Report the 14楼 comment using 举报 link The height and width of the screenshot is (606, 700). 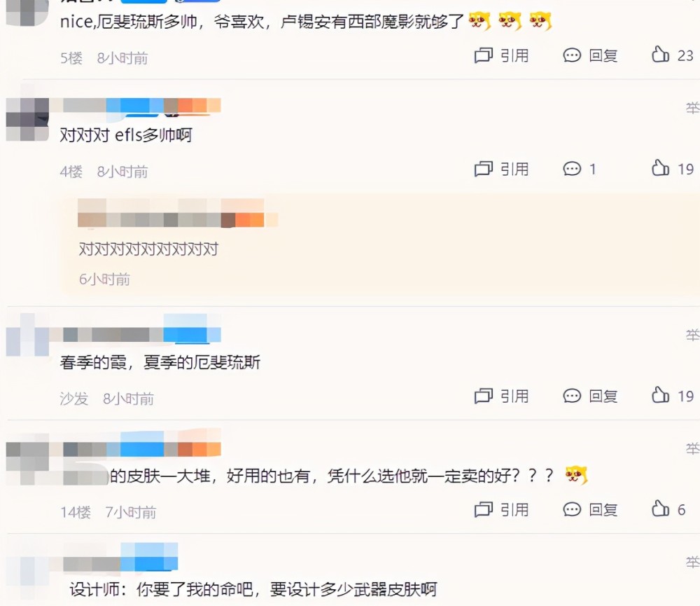(693, 448)
